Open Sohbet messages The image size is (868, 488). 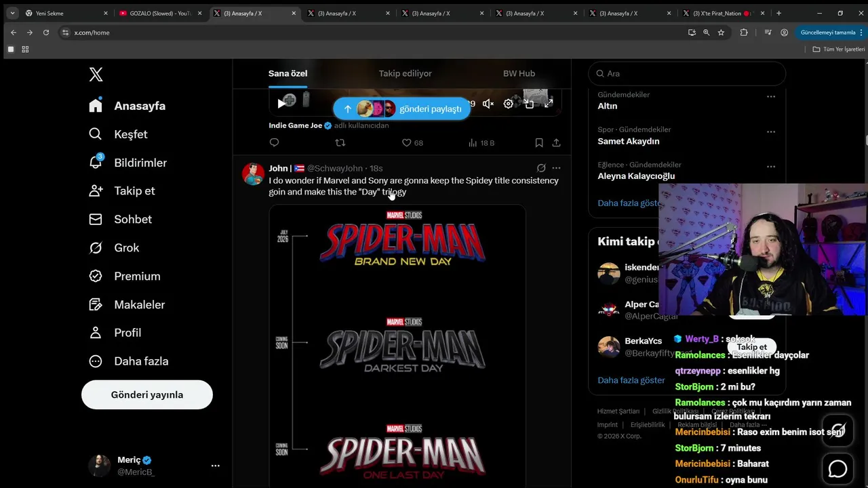[x=120, y=219]
